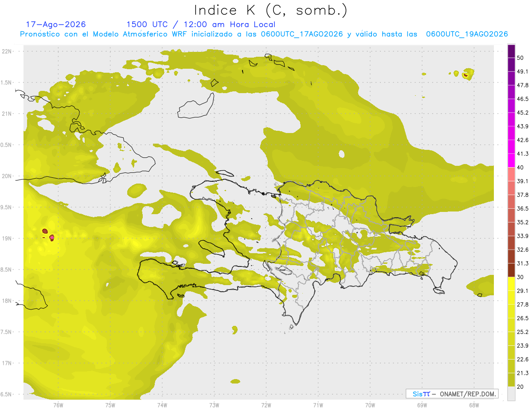532x411 pixels.
Task: Click the dark purple swatch above 50
Action: point(512,51)
